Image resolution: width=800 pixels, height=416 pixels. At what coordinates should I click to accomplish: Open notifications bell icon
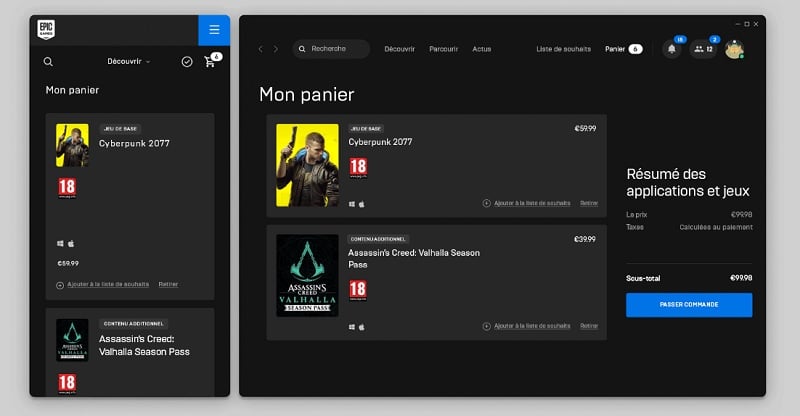click(672, 49)
